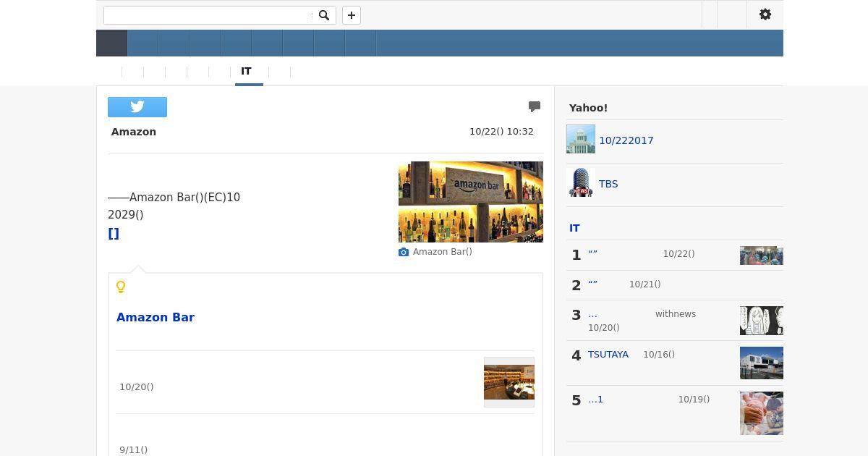The image size is (868, 456).
Task: Open the TBS news link
Action: tap(608, 184)
